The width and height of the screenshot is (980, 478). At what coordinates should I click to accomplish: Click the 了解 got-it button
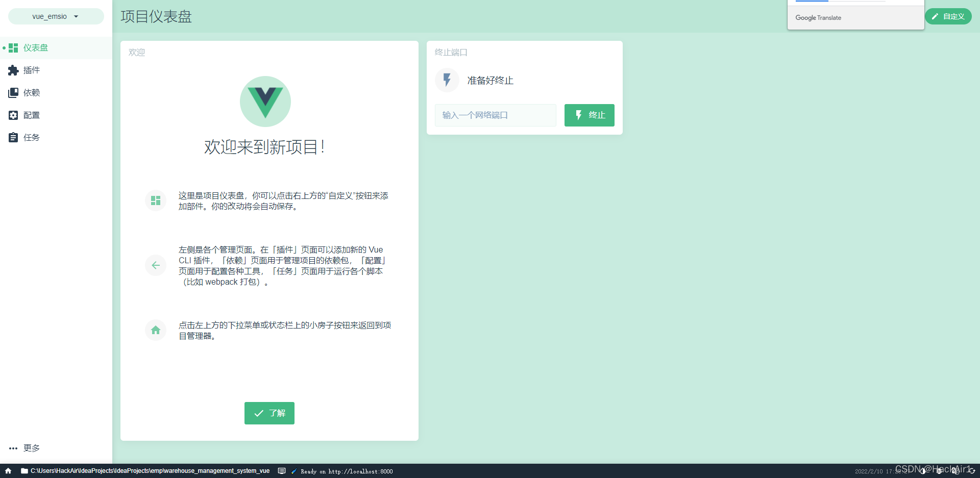269,413
